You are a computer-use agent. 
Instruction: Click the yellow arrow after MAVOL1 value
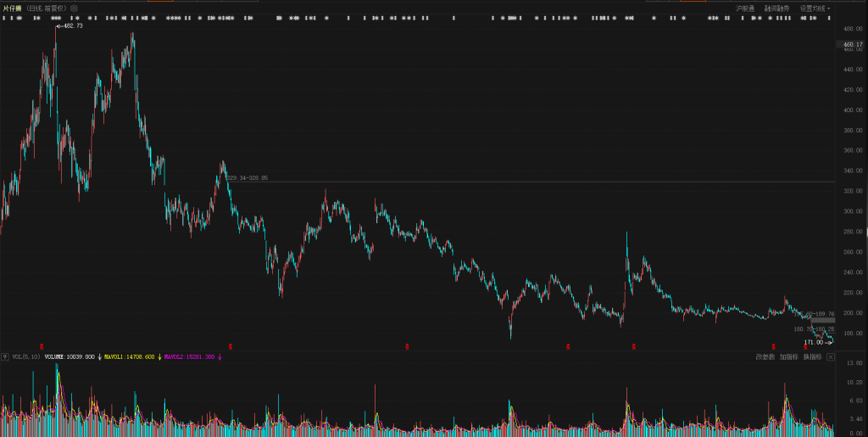(x=159, y=357)
